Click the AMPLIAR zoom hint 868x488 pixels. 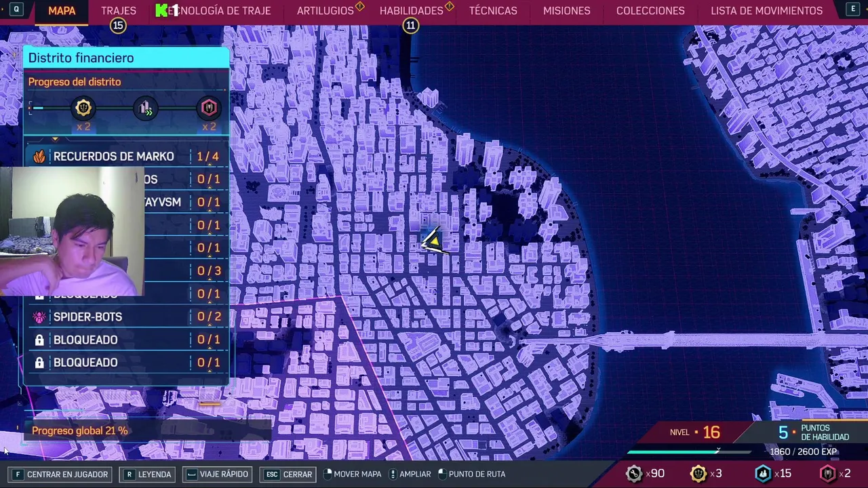coord(410,474)
